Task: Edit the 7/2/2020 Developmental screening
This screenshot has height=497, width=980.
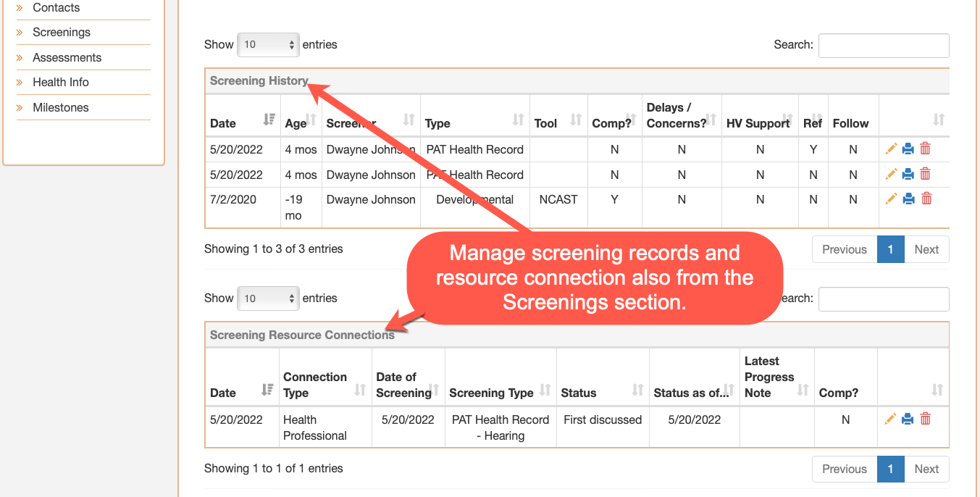Action: pyautogui.click(x=891, y=199)
